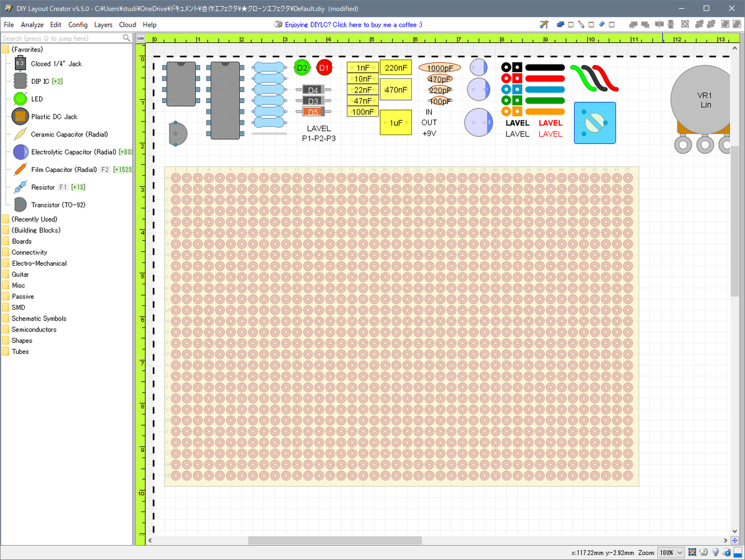The width and height of the screenshot is (745, 560).
Task: Select the 1uF yellow capacitor on canvas
Action: [x=396, y=122]
